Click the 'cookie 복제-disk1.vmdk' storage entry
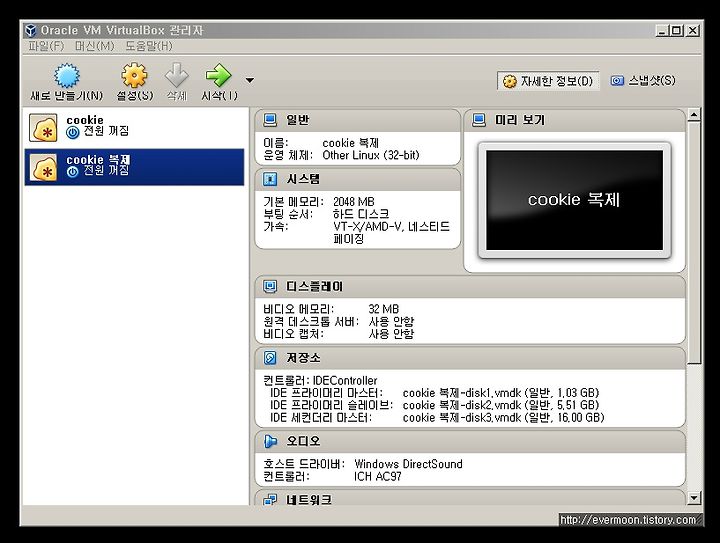 click(x=501, y=393)
